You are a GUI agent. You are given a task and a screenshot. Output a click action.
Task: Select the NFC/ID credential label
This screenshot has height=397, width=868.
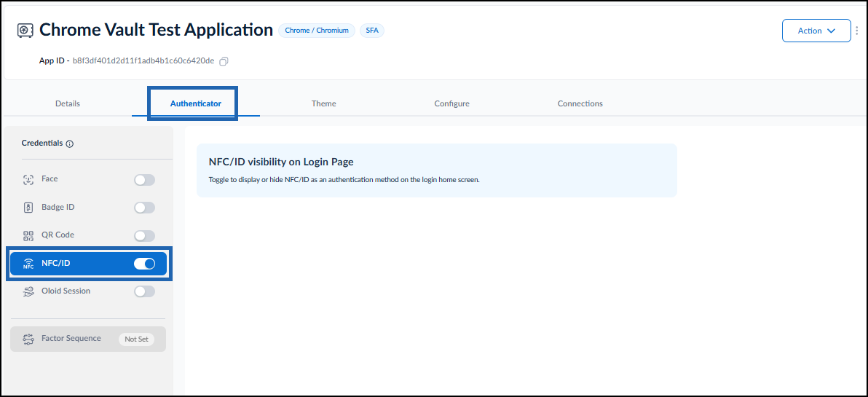click(x=56, y=263)
